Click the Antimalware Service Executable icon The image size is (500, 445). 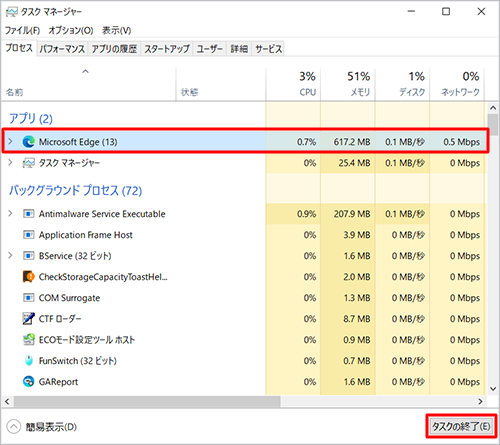[x=29, y=214]
